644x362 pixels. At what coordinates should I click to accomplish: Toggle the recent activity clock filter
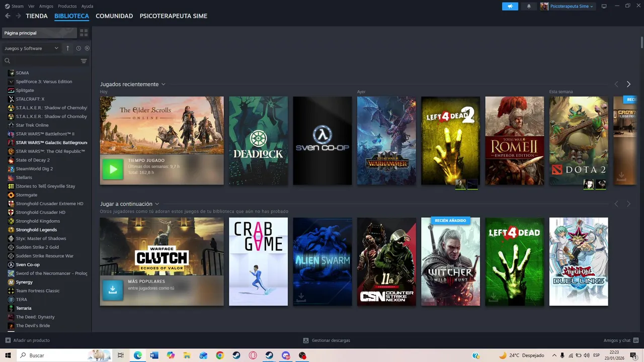78,48
